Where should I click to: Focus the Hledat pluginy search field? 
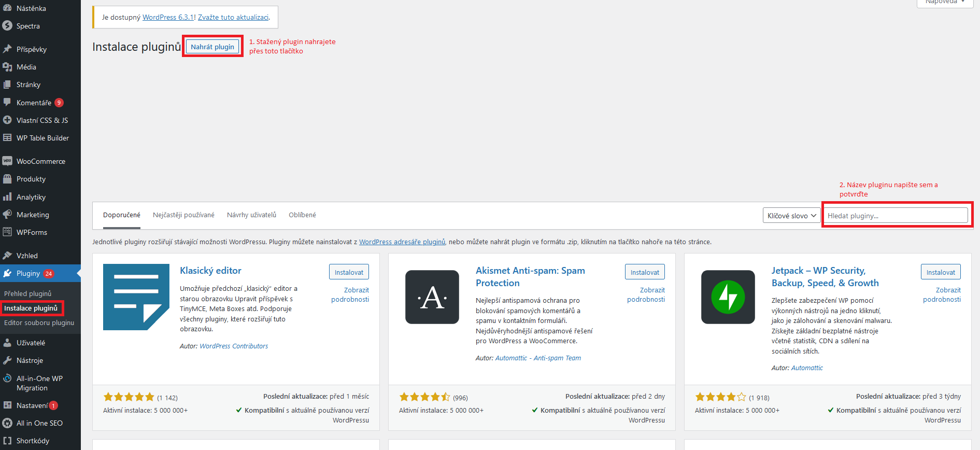click(895, 216)
